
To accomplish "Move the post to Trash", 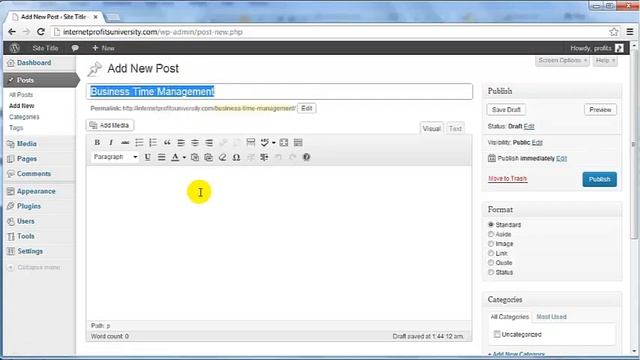I will click(x=507, y=178).
